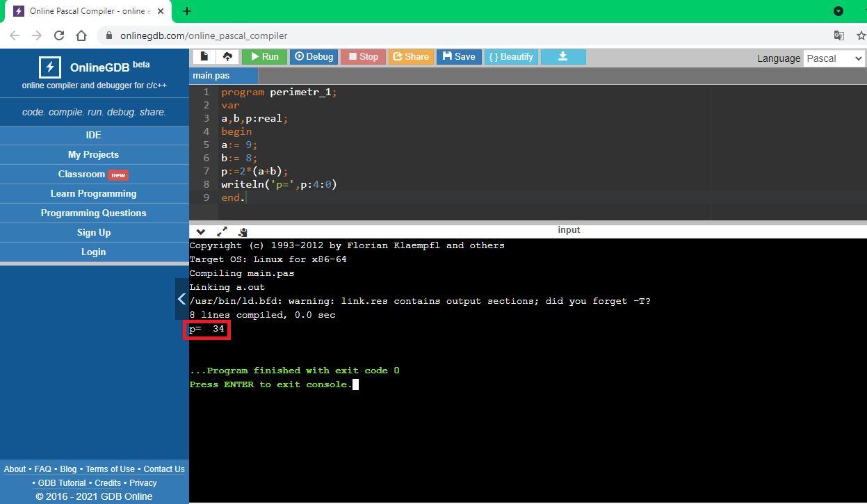Download the code using download icon
867x504 pixels.
(563, 56)
